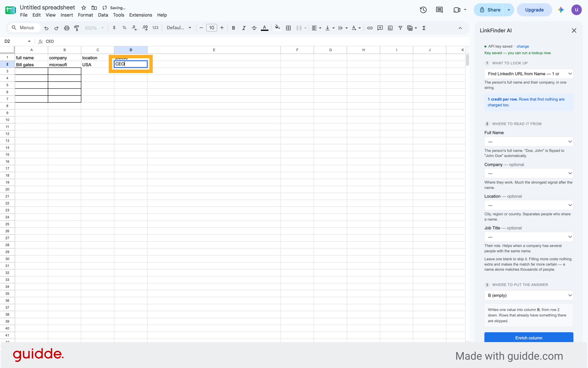Open the Format menu
This screenshot has width=588, height=368.
85,15
